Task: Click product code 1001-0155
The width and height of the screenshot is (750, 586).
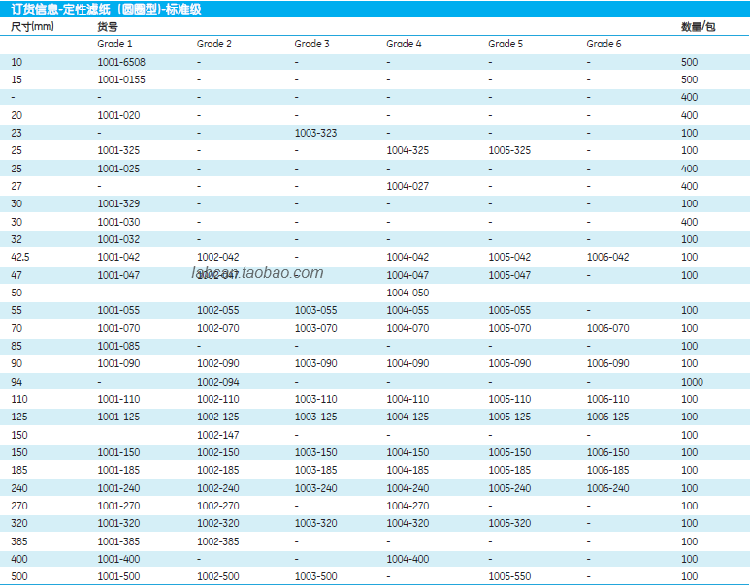Action: 122,79
